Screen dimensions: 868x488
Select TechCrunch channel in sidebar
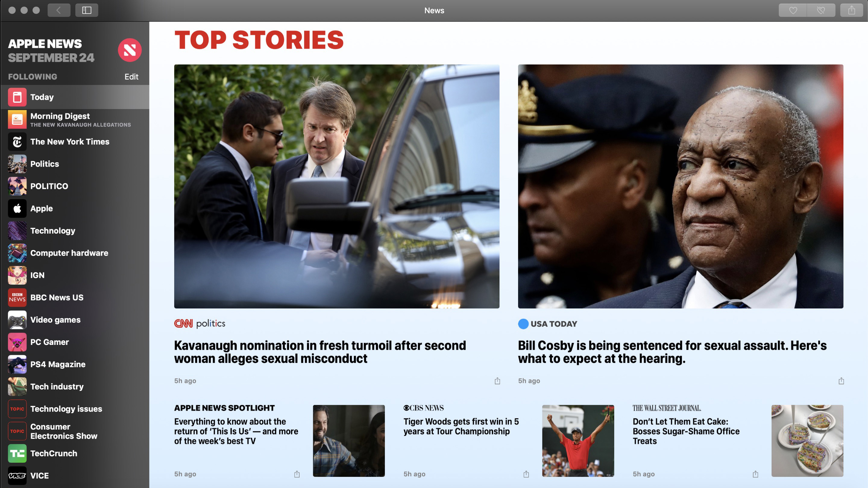[53, 453]
